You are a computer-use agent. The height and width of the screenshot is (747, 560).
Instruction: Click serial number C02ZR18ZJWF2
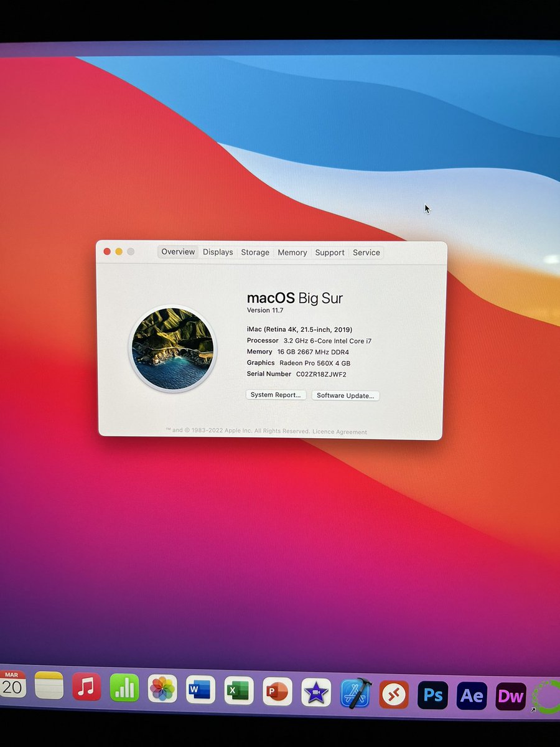[x=321, y=374]
